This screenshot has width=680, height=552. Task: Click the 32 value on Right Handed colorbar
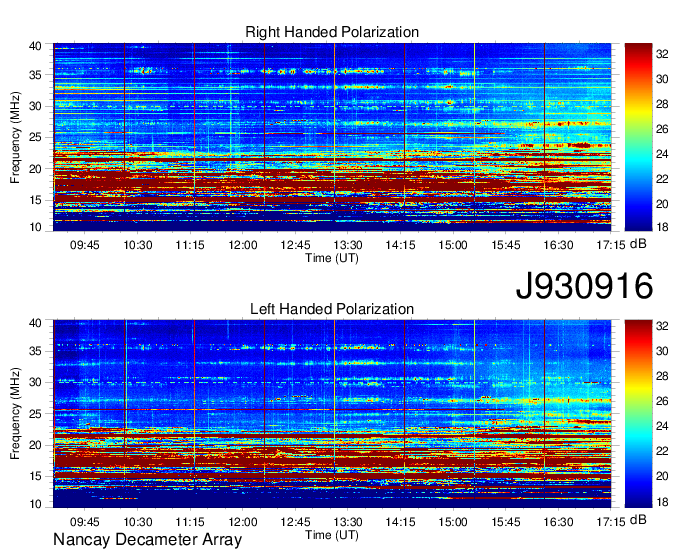pos(662,54)
